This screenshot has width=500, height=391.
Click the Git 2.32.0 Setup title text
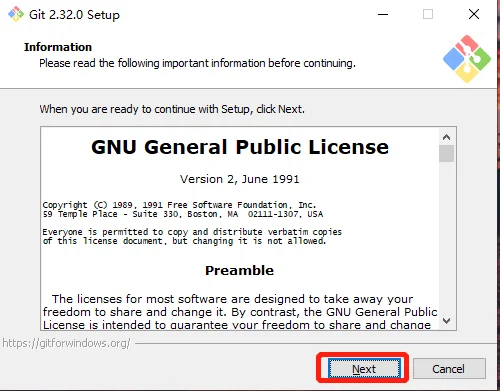point(74,15)
